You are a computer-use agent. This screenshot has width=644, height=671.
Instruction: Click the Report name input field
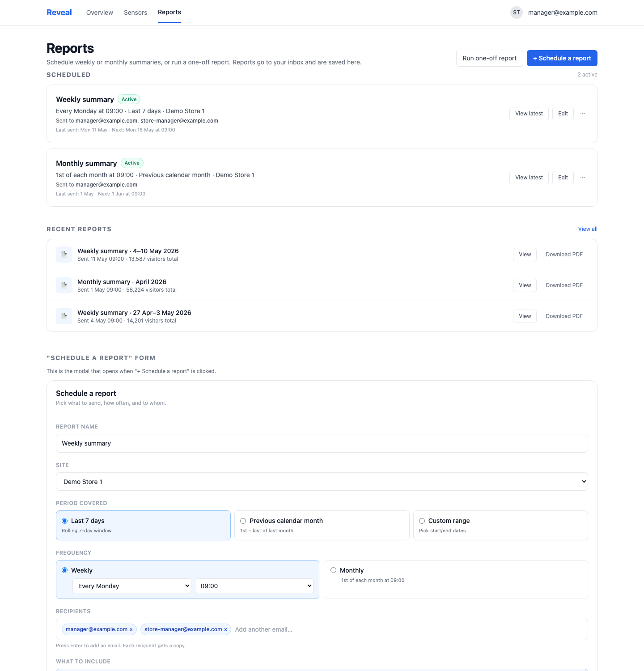[x=322, y=443]
